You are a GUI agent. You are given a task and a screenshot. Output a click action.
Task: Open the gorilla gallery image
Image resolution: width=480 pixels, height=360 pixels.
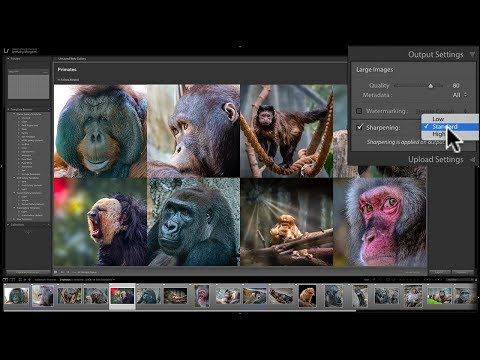point(194,222)
